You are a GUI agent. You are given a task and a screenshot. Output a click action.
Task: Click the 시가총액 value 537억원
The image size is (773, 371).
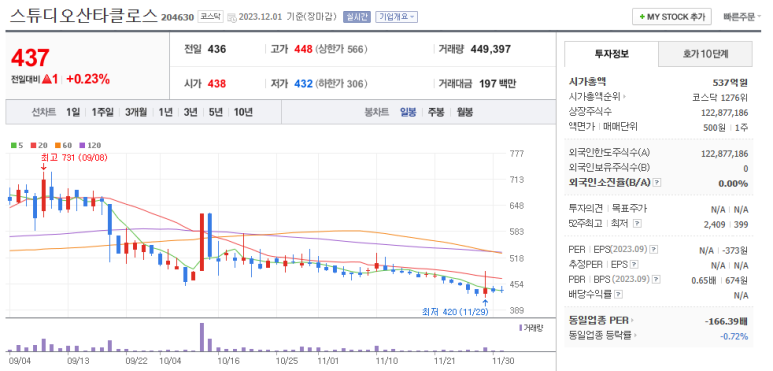(x=730, y=82)
